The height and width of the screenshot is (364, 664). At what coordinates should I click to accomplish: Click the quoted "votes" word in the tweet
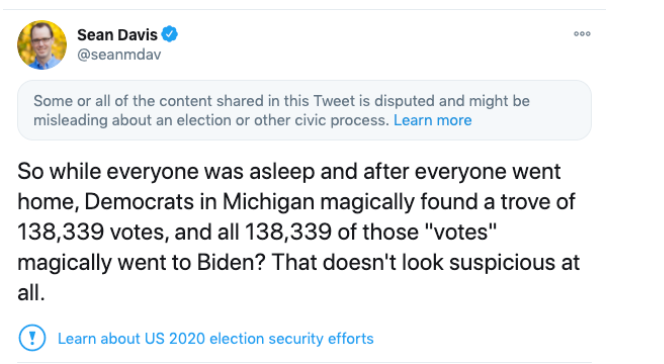tap(460, 232)
